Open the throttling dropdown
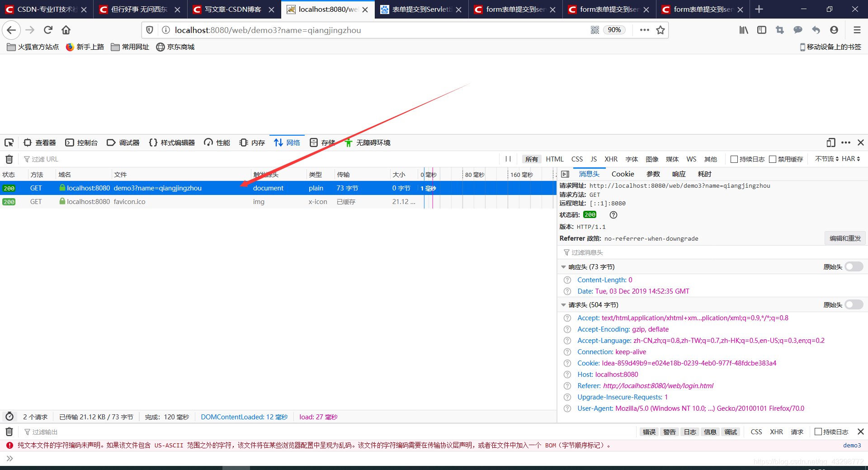The width and height of the screenshot is (868, 470). 827,159
